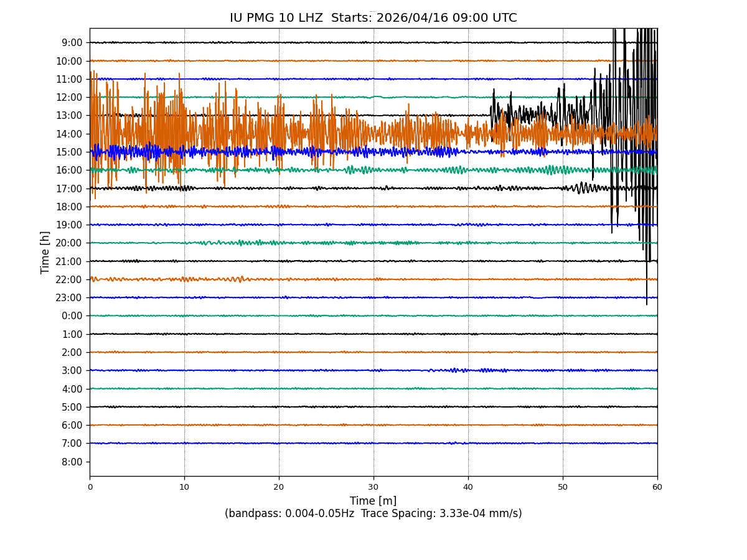Select the 8:00 hour tick label
Viewport: 747px width, 560px height.
(x=72, y=462)
